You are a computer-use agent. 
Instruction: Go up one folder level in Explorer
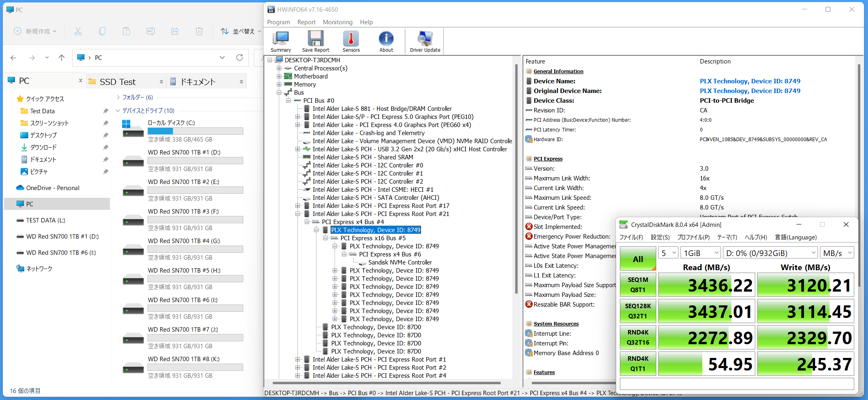tap(61, 58)
